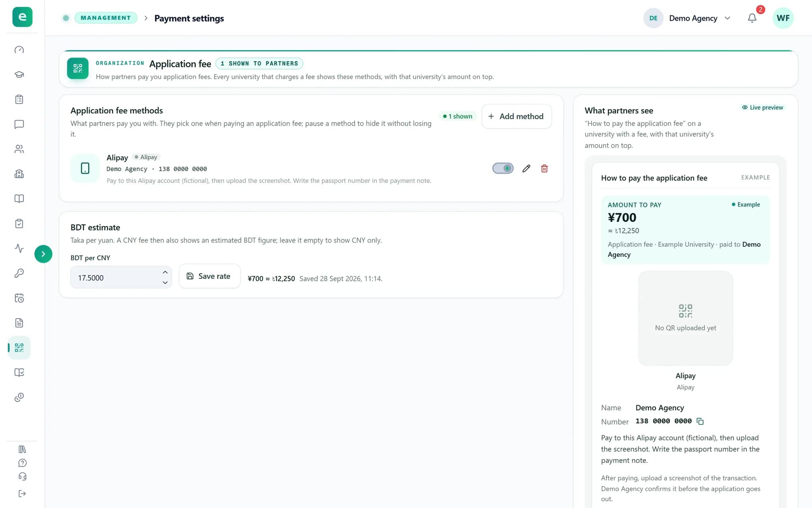Screen dimensions: 812x508
Task: Open the dashboard gauge icon in sidebar
Action: (19, 50)
